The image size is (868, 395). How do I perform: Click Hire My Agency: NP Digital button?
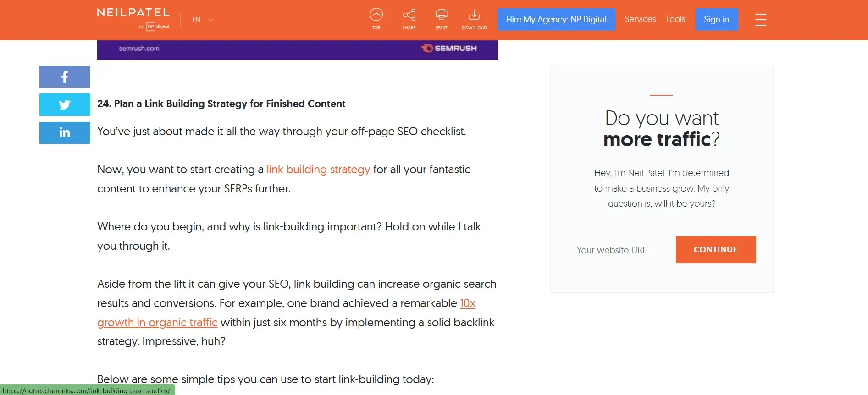(x=556, y=20)
